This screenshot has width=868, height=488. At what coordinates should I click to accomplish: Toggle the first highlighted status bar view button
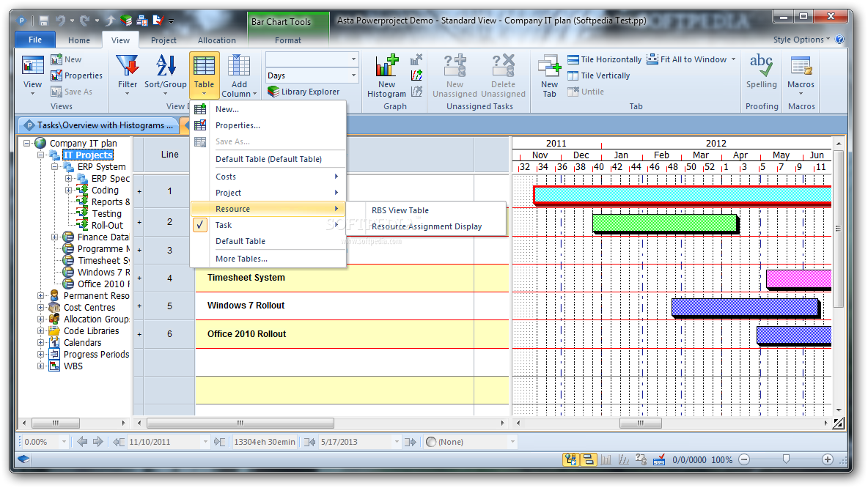pyautogui.click(x=571, y=459)
